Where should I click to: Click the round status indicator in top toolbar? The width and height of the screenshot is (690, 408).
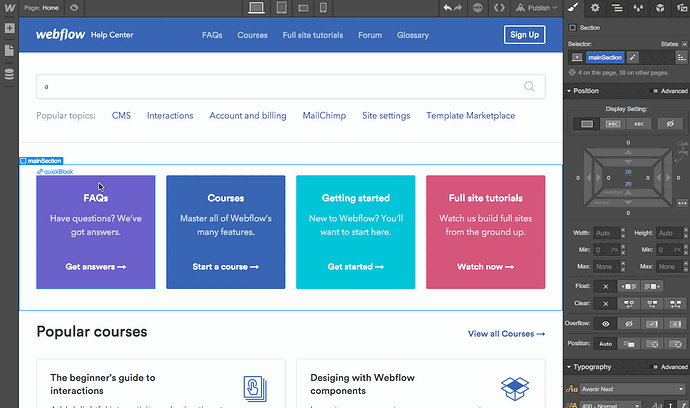[477, 8]
